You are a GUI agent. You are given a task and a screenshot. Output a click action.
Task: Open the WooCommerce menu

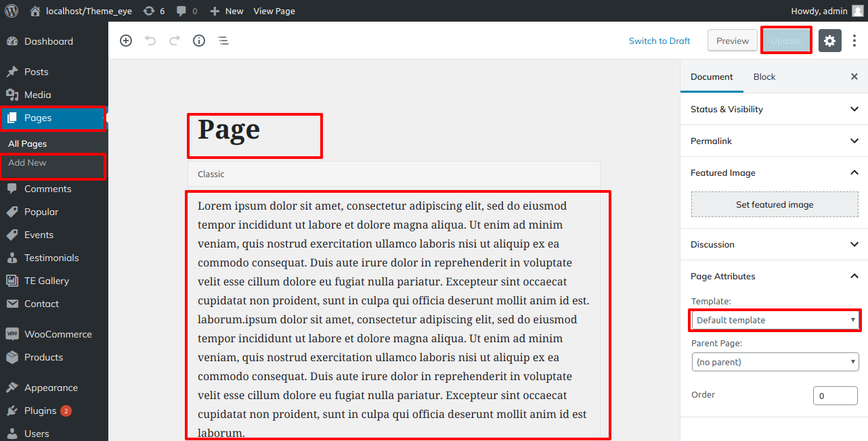coord(54,334)
